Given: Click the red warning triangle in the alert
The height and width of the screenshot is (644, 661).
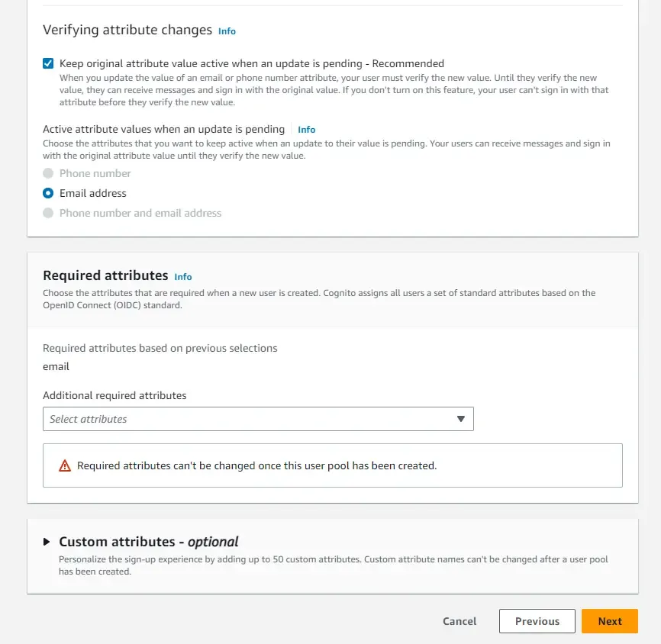Looking at the screenshot, I should pyautogui.click(x=65, y=465).
